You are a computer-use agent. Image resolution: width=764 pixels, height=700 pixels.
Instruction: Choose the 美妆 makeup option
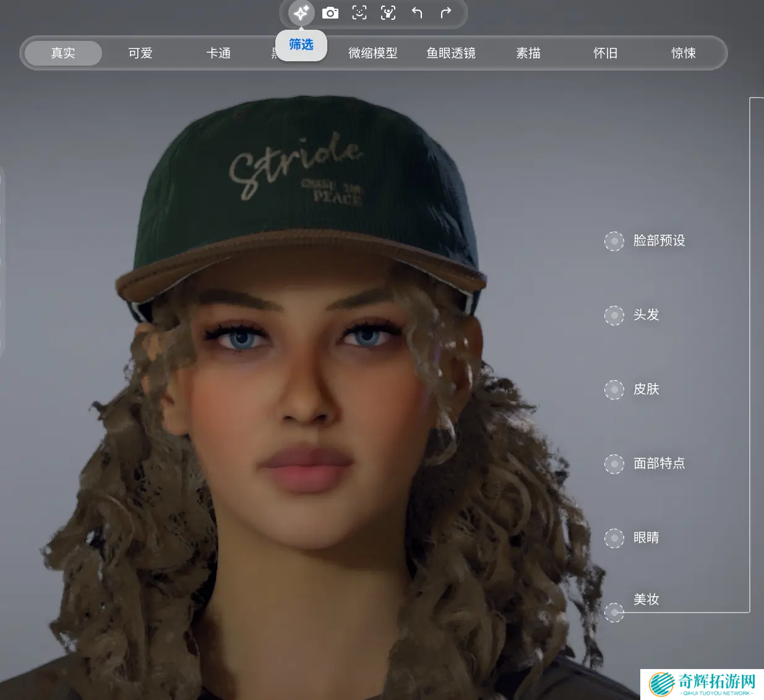646,600
